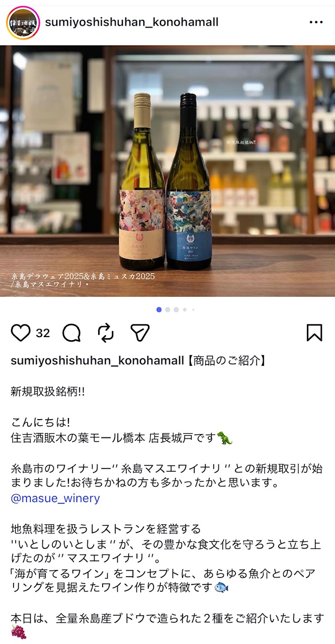Open the @masue_winery mention link
335x644 pixels.
pos(55,499)
